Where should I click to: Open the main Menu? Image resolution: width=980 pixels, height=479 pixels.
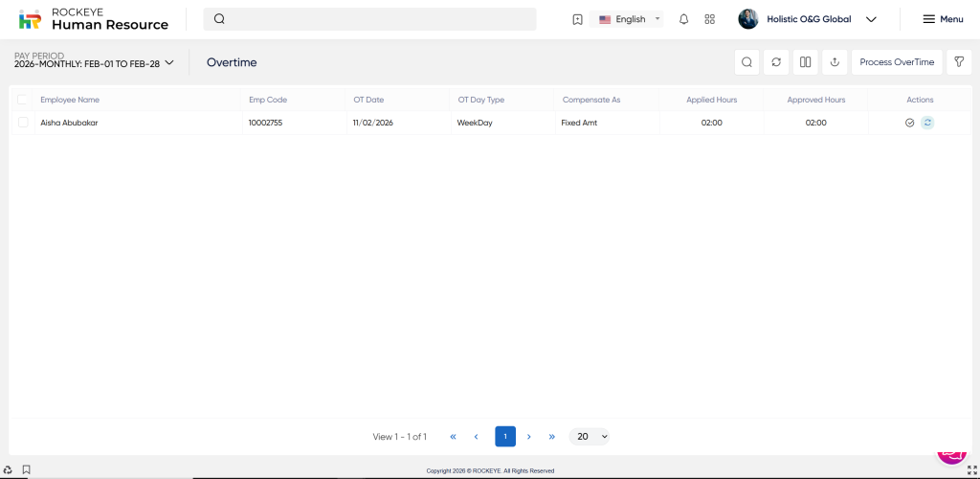pos(943,19)
